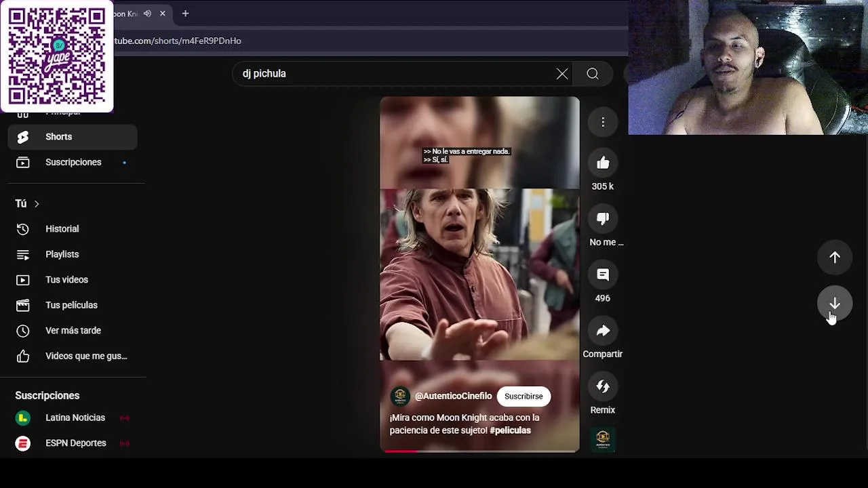Image resolution: width=868 pixels, height=488 pixels.
Task: Click the Yape QR code overlay
Action: (x=57, y=56)
